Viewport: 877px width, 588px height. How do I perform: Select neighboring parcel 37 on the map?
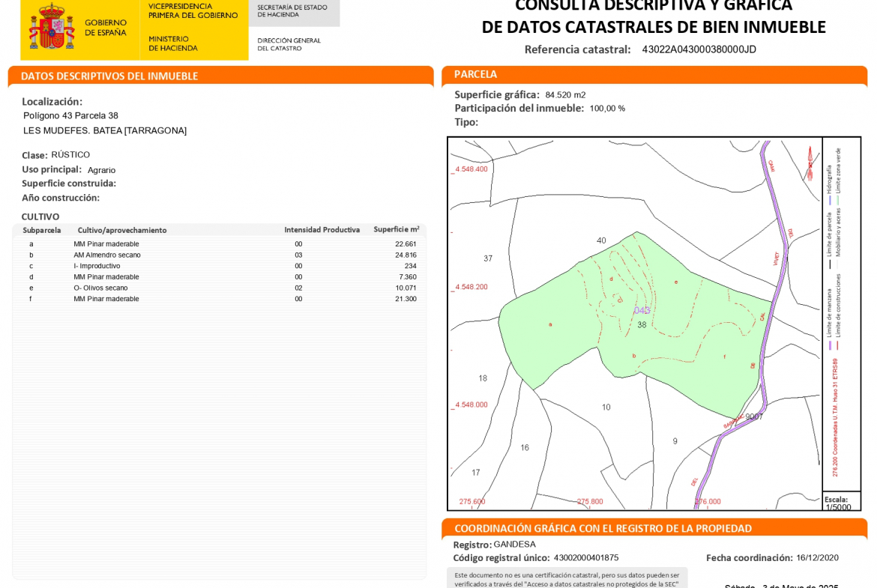[488, 258]
